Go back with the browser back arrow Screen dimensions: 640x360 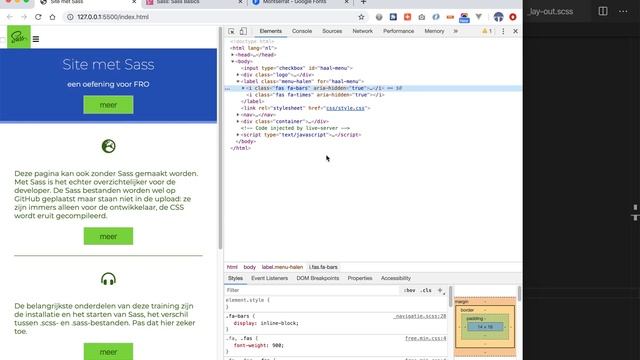coord(10,17)
